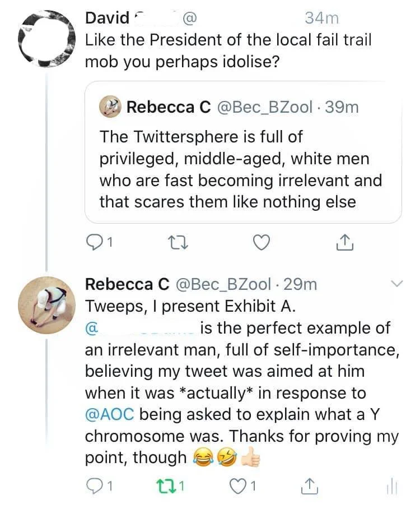The image size is (420, 513).
Task: Open the tweet options chevron menu
Action: (x=396, y=284)
